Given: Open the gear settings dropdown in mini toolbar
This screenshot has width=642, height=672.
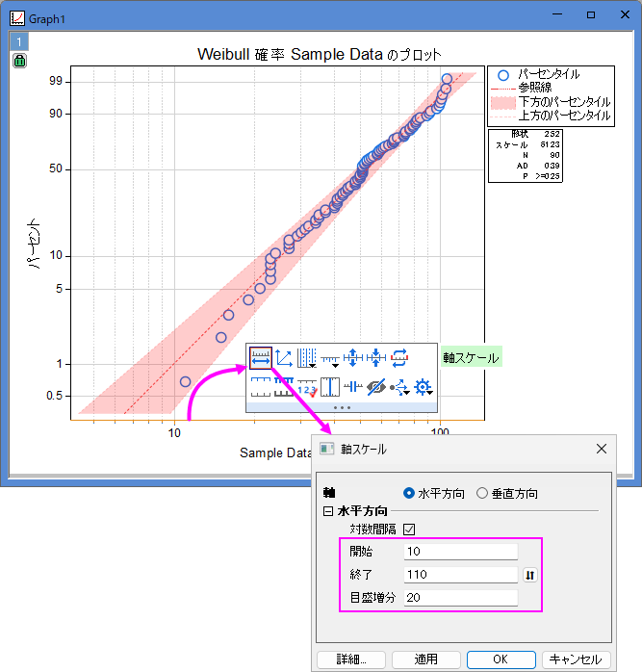Looking at the screenshot, I should [x=424, y=387].
